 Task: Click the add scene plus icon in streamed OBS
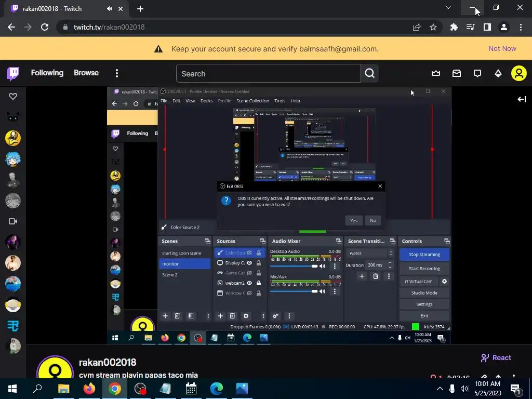click(165, 316)
